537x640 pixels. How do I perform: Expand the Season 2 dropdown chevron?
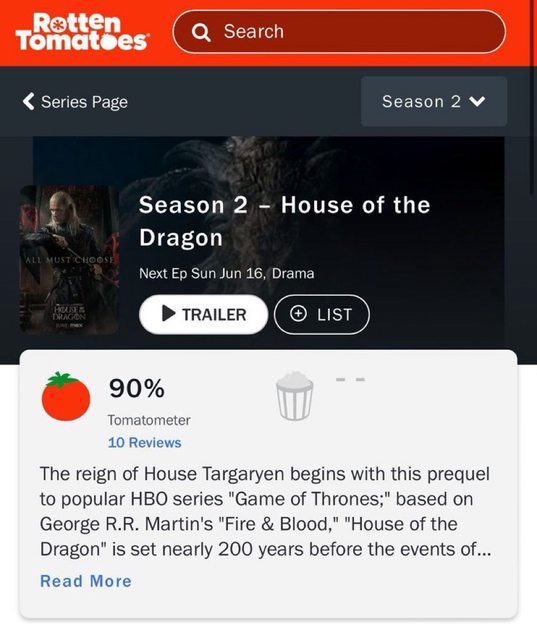[x=477, y=101]
